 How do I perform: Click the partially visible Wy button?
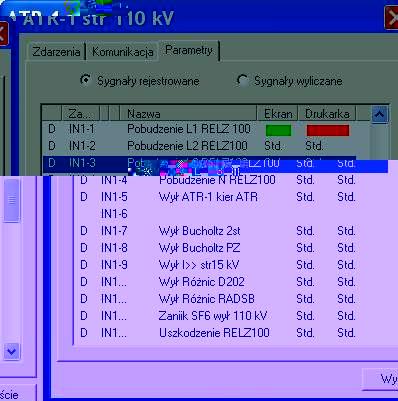(x=380, y=379)
